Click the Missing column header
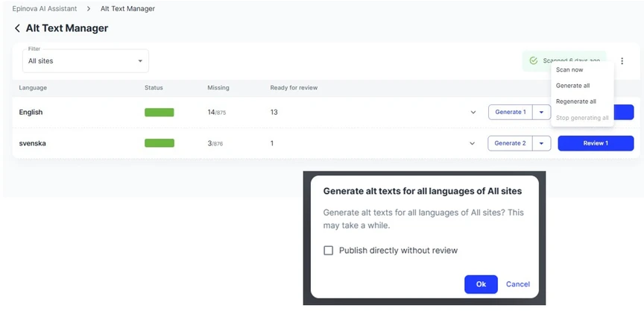Screen dimensions: 644x311 218,87
